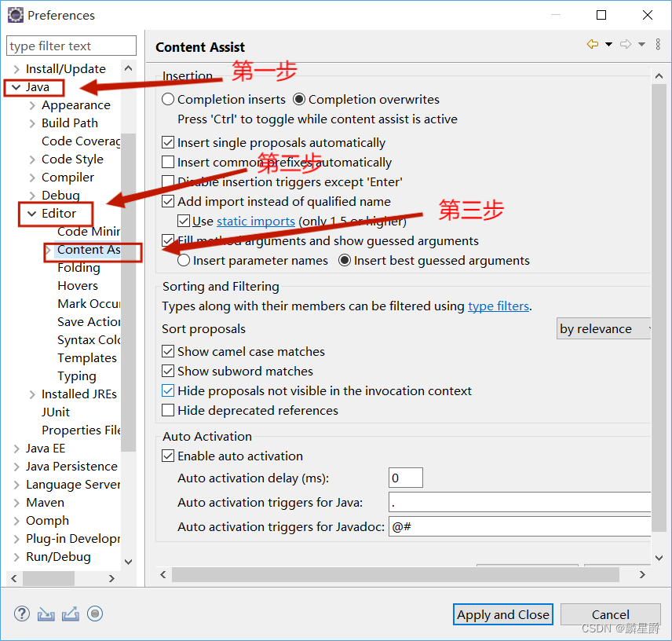The image size is (672, 641).
Task: Select Syntax Coloring in preferences tree
Action: (89, 339)
